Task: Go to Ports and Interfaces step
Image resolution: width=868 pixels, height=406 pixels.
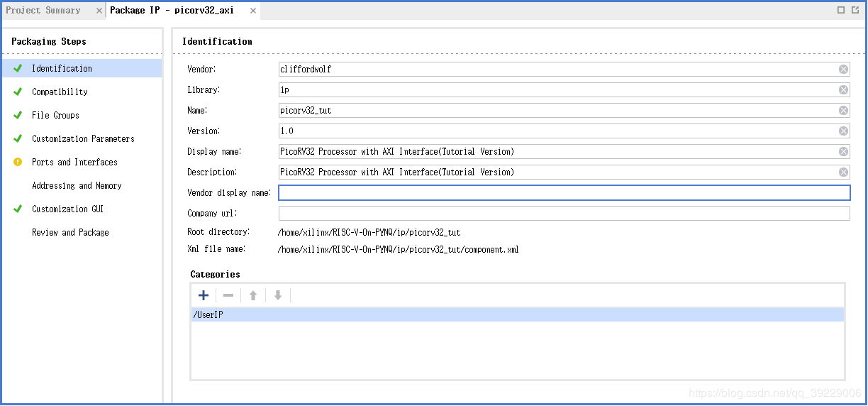Action: pos(74,163)
